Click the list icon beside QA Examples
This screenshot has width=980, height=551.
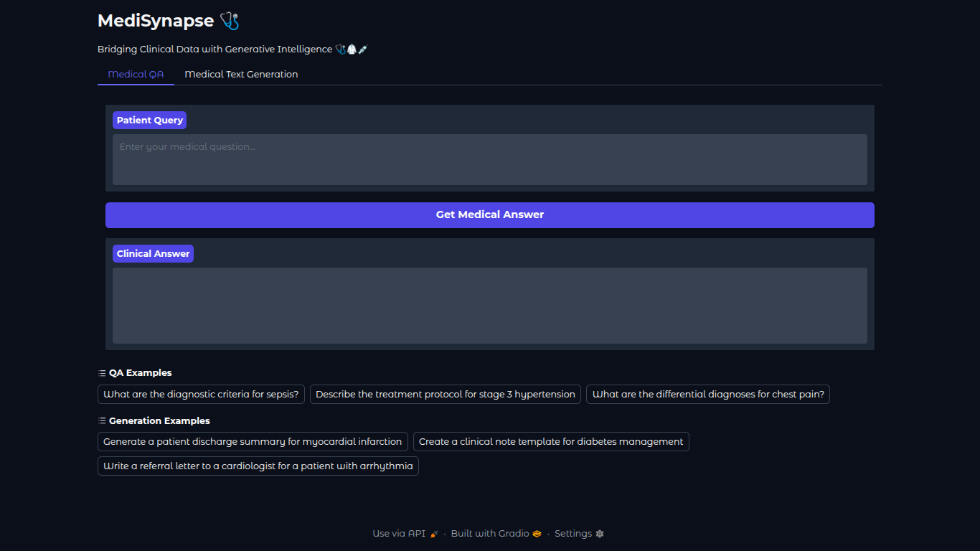(x=102, y=373)
